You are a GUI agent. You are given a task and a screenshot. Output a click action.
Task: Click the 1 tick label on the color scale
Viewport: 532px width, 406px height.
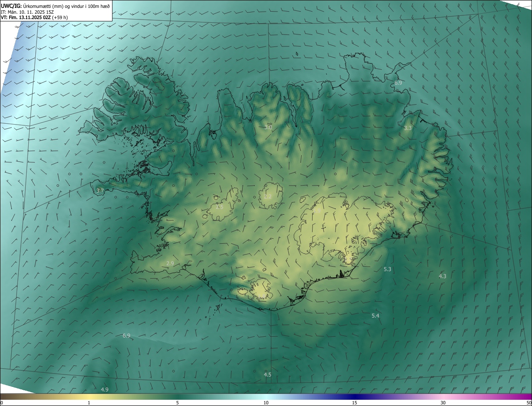pos(89,403)
